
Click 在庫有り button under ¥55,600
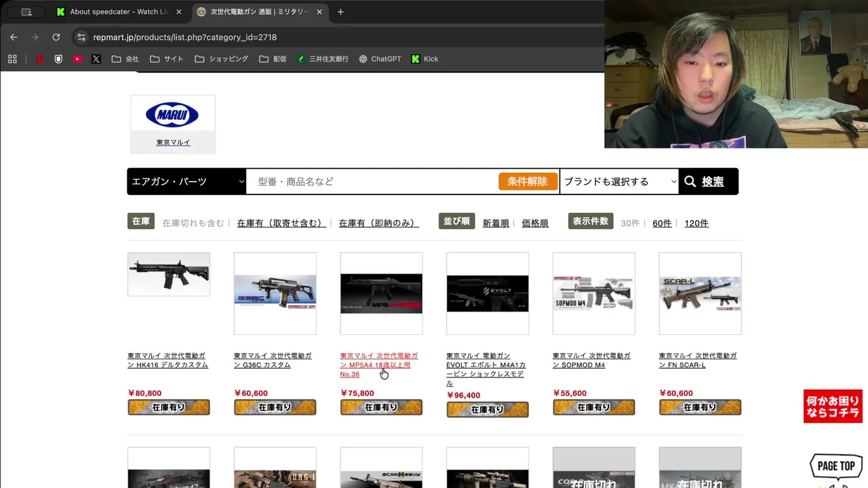coord(594,407)
